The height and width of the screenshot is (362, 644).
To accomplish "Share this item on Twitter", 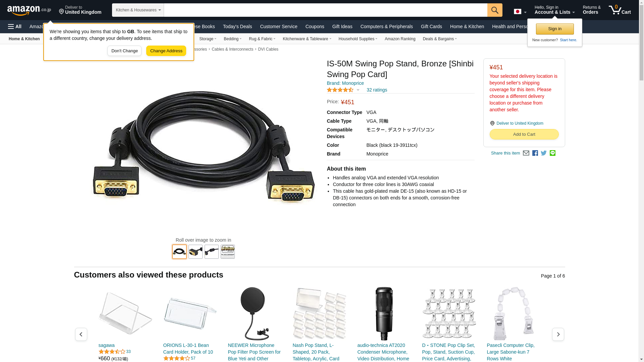I will click(544, 153).
